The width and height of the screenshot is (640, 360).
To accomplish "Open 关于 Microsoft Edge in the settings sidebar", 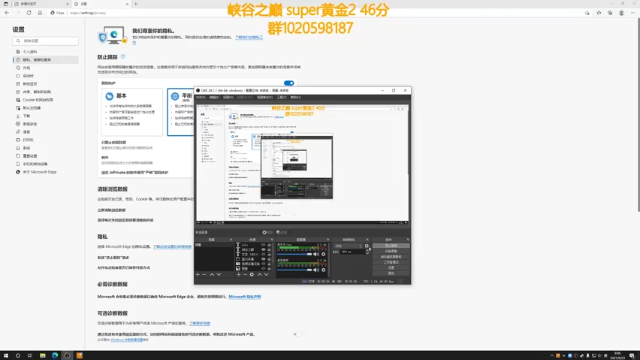I will click(x=40, y=172).
